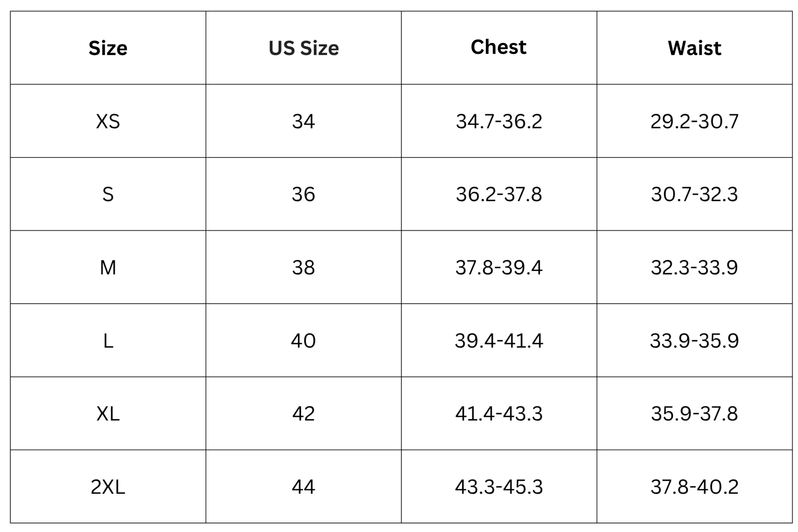Click the US Size column header

point(304,48)
